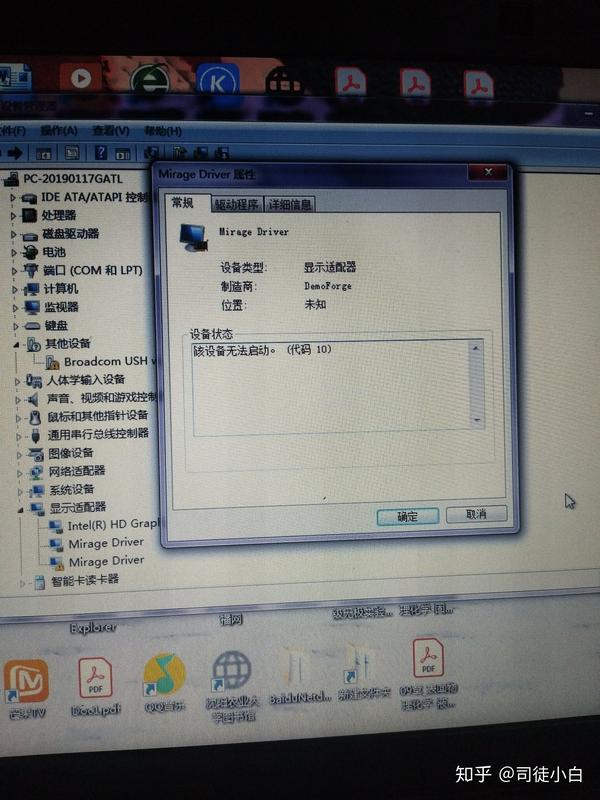Open the 帮助(H) menu

163,131
